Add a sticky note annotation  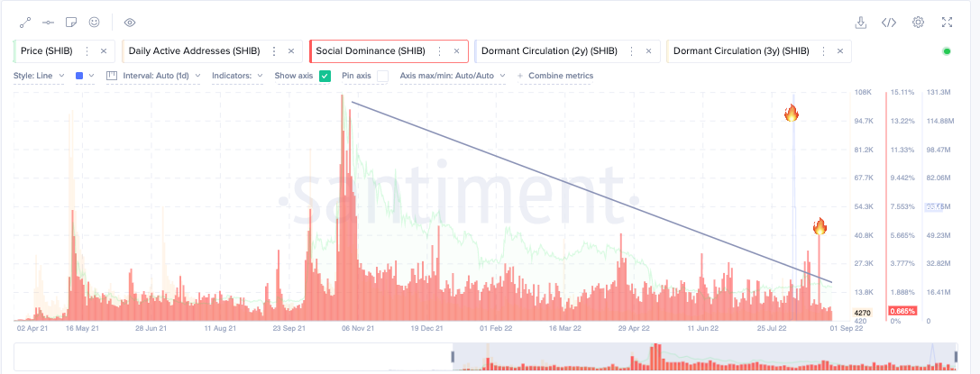tap(71, 23)
